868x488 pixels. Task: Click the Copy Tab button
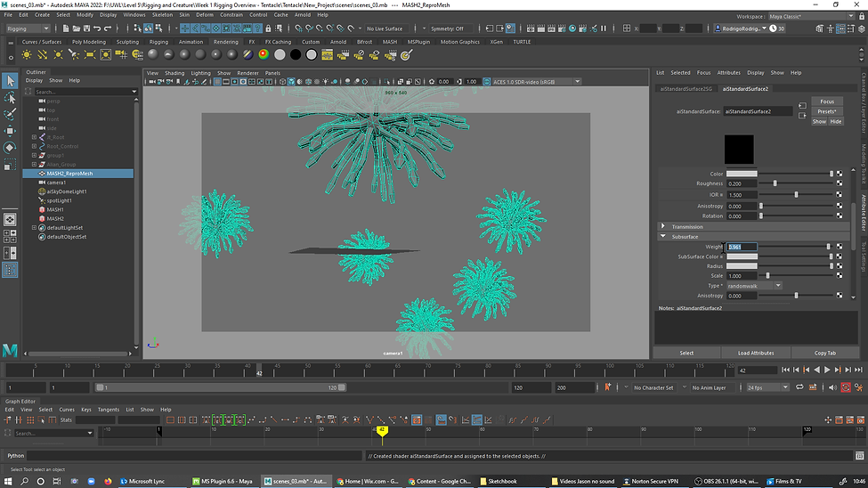824,353
